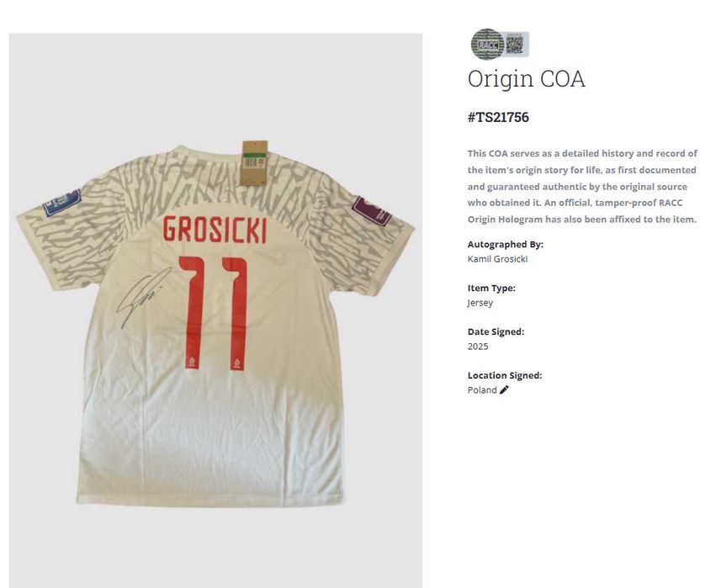
Task: Select the COA number #TS21756
Action: click(x=498, y=117)
